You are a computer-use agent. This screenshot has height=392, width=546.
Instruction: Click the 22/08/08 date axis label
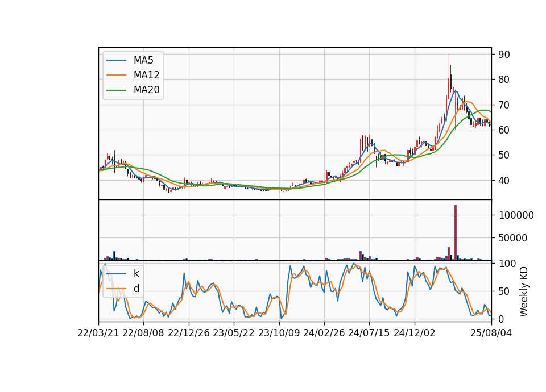(x=143, y=333)
